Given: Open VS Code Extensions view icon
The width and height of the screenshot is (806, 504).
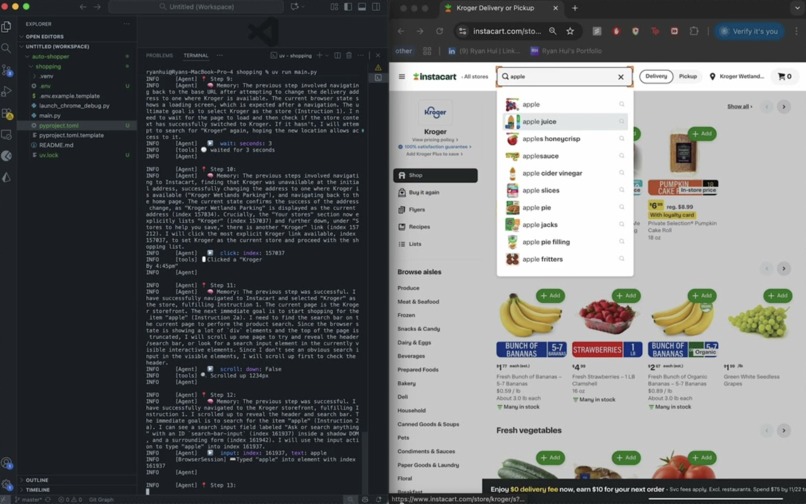Looking at the screenshot, I should tap(7, 113).
